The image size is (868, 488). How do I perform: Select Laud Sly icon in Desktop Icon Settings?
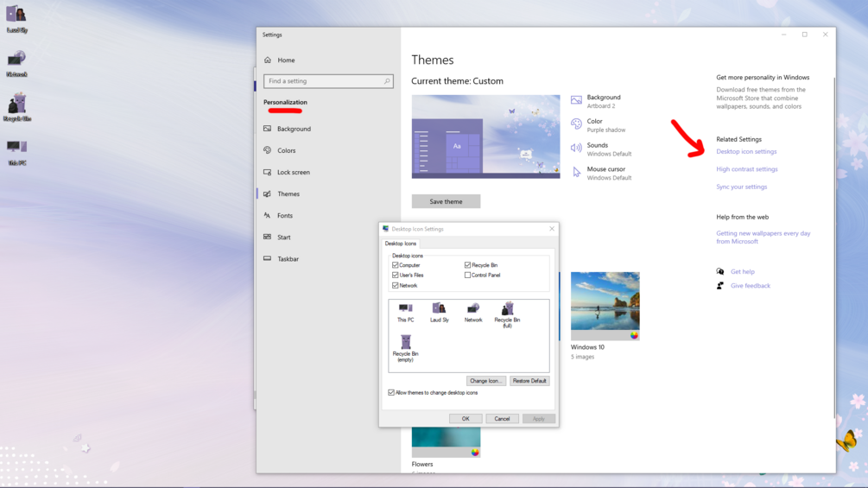tap(439, 313)
